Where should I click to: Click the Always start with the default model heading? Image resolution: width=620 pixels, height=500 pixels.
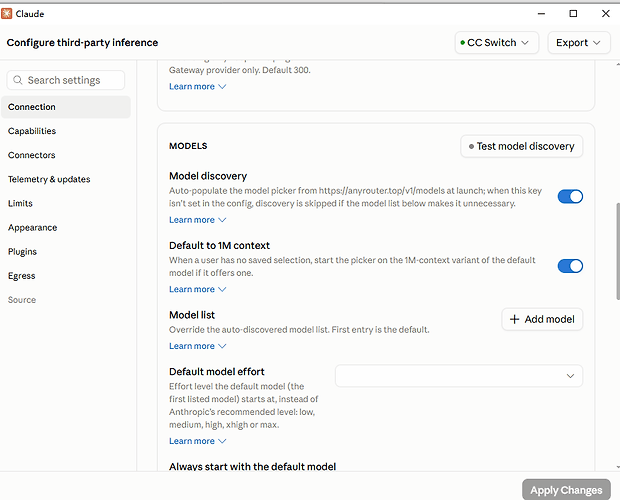(x=252, y=466)
